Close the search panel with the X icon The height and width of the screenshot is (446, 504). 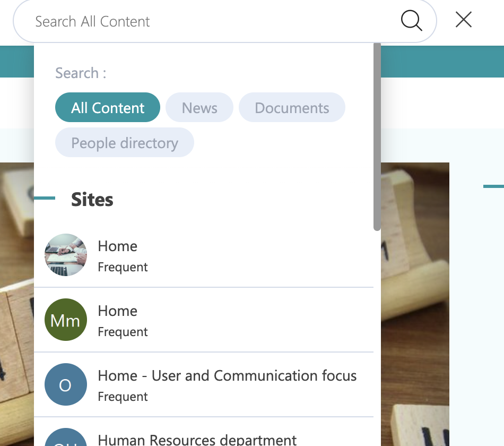(464, 20)
